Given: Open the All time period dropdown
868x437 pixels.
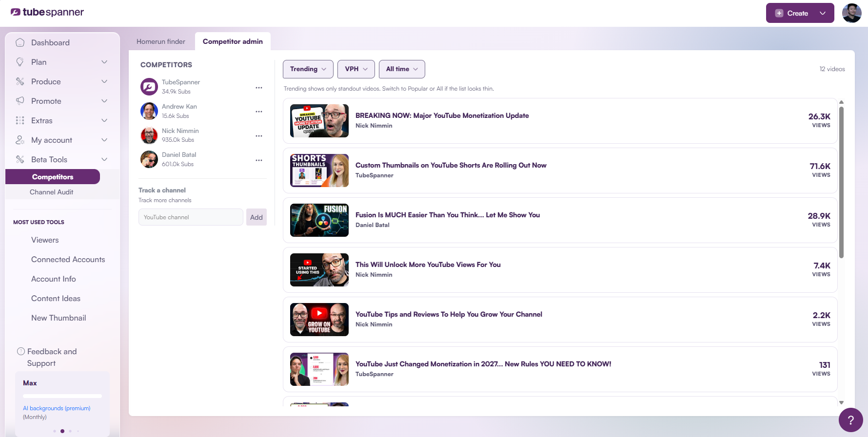Looking at the screenshot, I should pyautogui.click(x=402, y=69).
